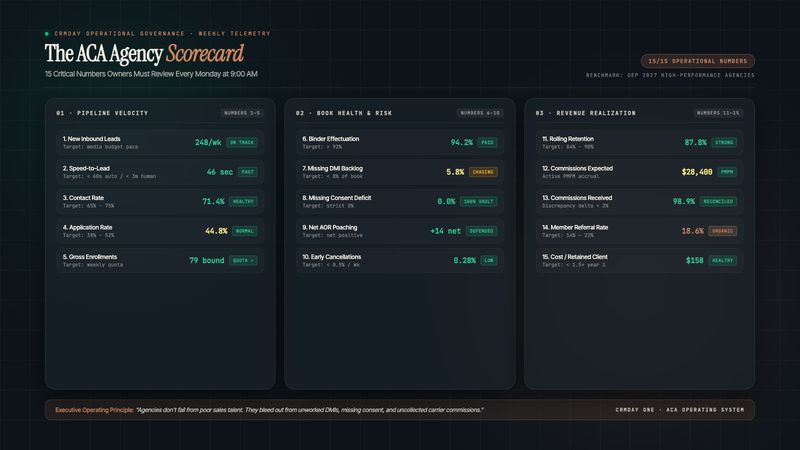Screen dimensions: 800x450
Task: Click the "18.6%" value
Action: [x=692, y=231]
